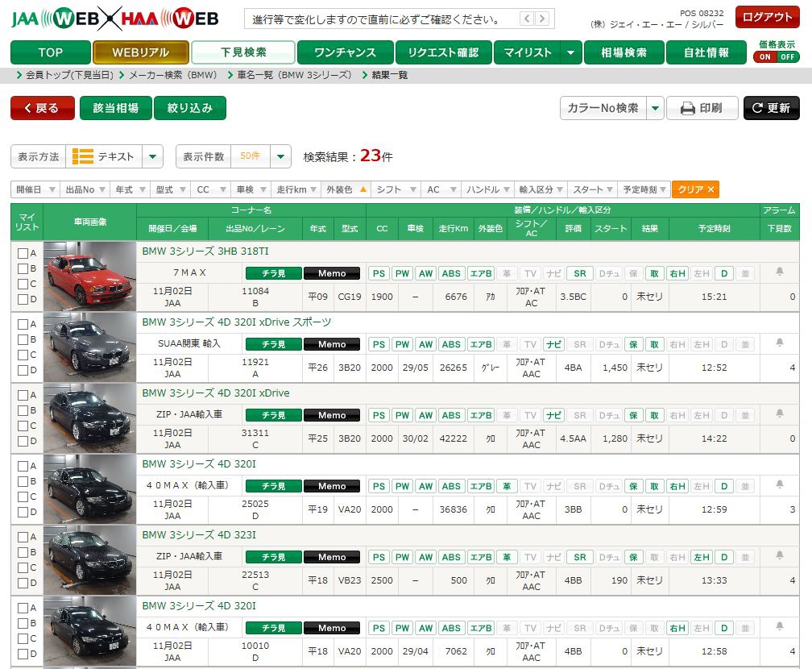Click the PS equipment icon in the 318TI row
The image size is (812, 669).
[x=379, y=273]
